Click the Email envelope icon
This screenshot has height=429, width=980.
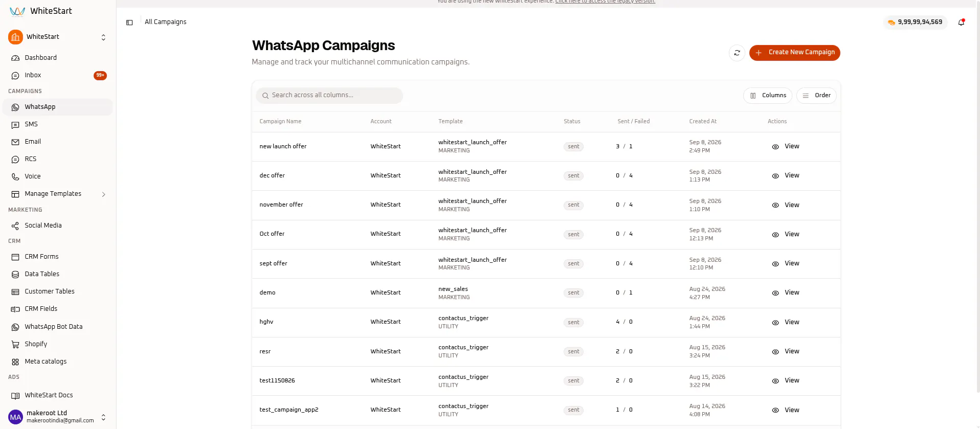pyautogui.click(x=15, y=142)
